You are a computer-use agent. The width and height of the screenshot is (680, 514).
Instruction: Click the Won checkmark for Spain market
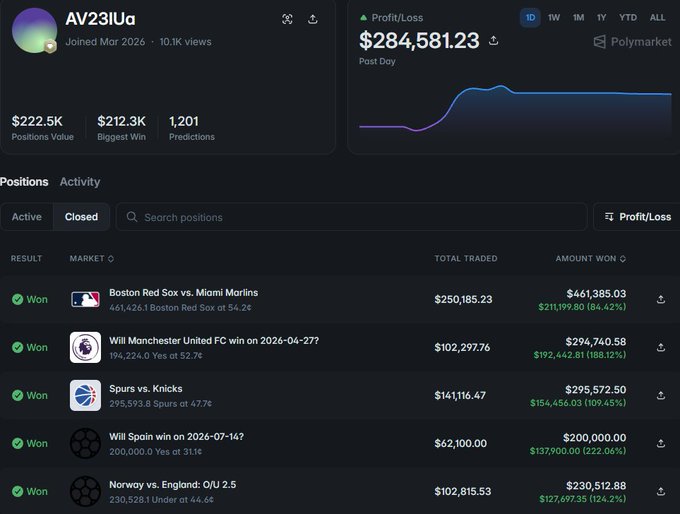click(17, 443)
